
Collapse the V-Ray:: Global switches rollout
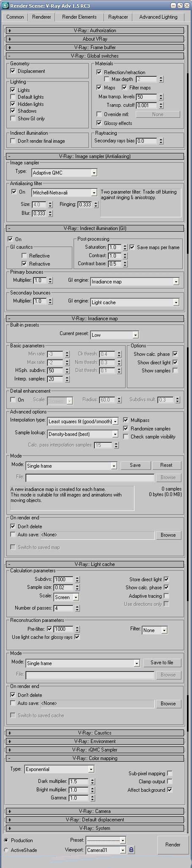click(95, 56)
